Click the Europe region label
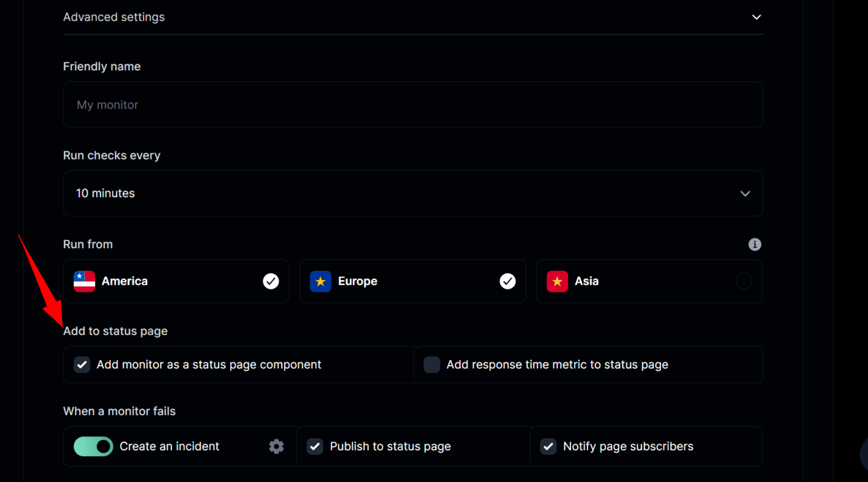The image size is (868, 482). (x=358, y=281)
